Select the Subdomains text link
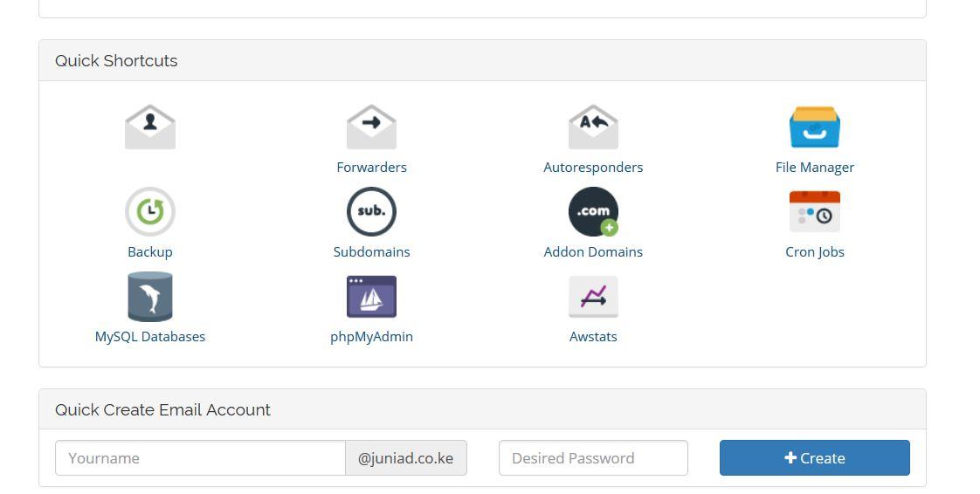Image resolution: width=980 pixels, height=494 pixels. pyautogui.click(x=371, y=252)
